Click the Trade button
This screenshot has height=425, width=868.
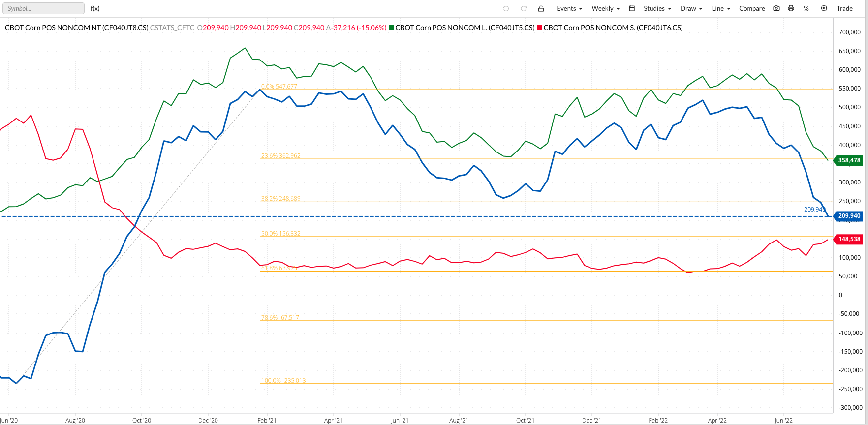point(844,8)
